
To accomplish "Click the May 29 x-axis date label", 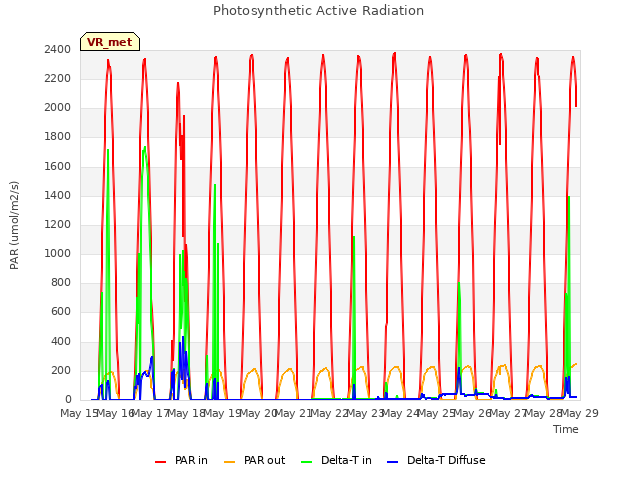I will tap(579, 413).
